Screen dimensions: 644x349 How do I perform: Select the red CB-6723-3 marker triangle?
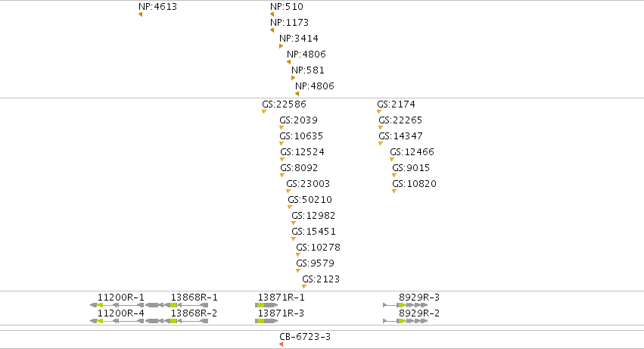coord(282,344)
